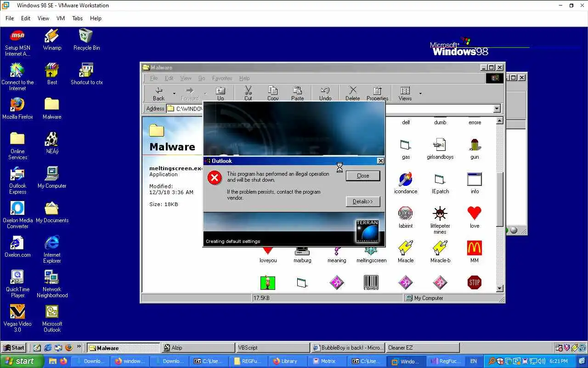This screenshot has width=588, height=368.
Task: Select the love heart file
Action: (475, 217)
